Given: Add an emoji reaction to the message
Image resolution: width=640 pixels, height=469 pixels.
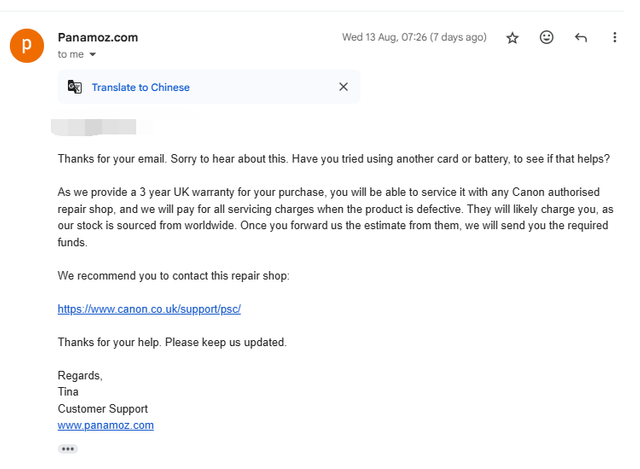Looking at the screenshot, I should (x=547, y=38).
